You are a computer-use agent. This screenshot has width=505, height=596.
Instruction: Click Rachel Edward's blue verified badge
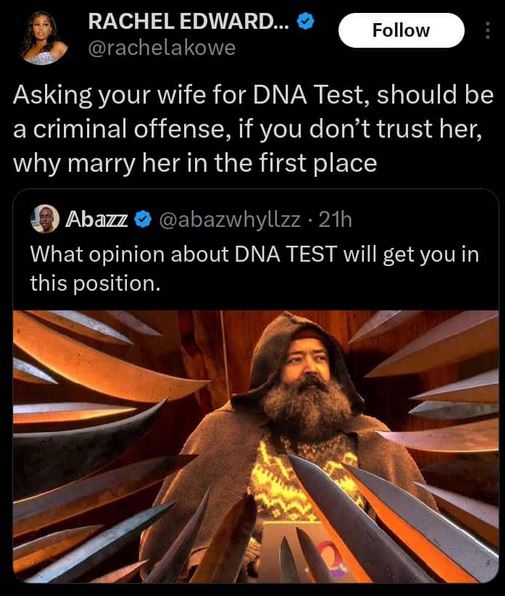[x=305, y=21]
